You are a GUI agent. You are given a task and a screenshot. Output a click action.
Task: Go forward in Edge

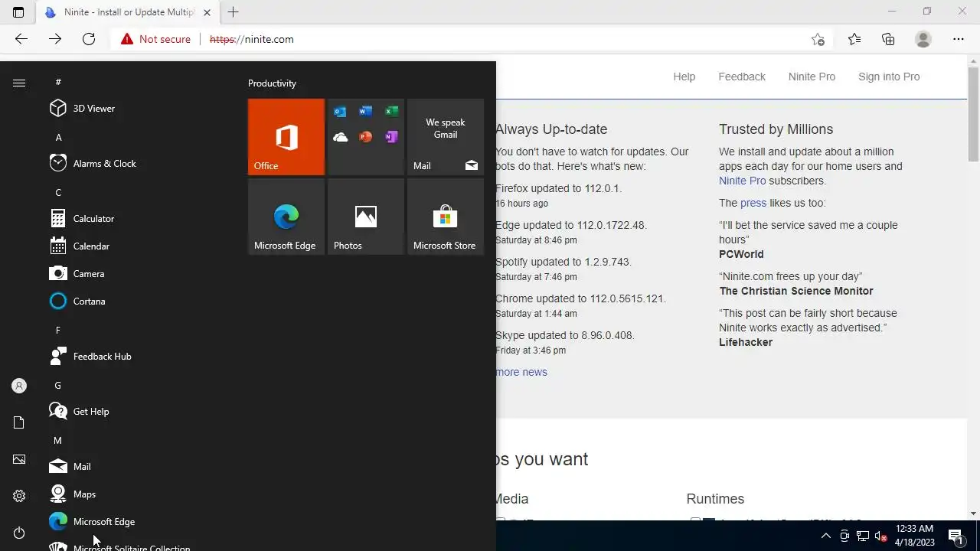55,39
